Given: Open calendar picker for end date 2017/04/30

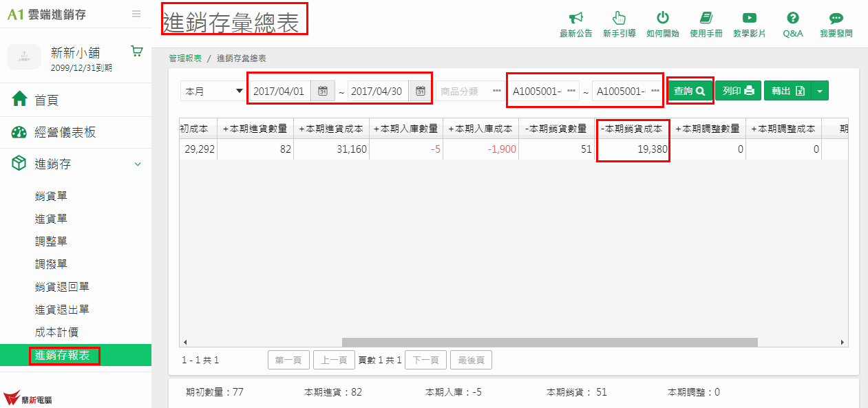Looking at the screenshot, I should tap(420, 91).
